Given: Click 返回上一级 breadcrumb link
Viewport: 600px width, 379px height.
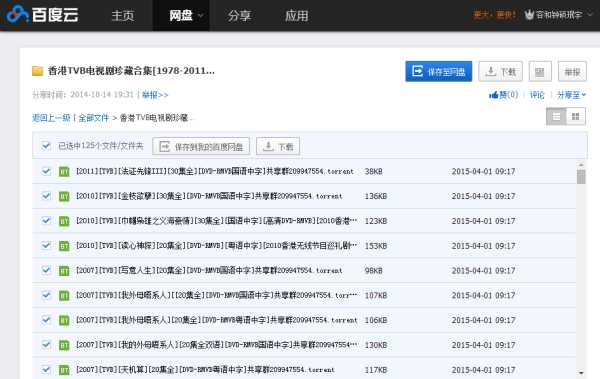Looking at the screenshot, I should pos(51,118).
